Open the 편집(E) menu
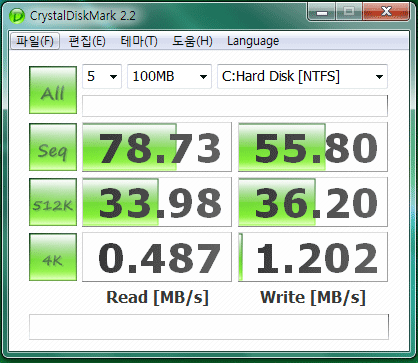The width and height of the screenshot is (418, 363). click(87, 41)
